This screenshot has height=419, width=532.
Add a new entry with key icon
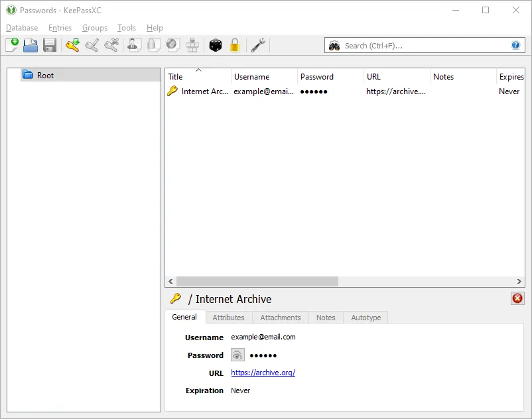point(72,45)
